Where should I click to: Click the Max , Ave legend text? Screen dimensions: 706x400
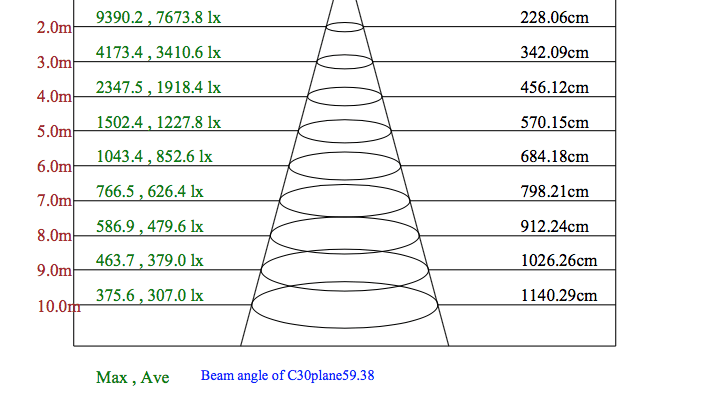(132, 377)
